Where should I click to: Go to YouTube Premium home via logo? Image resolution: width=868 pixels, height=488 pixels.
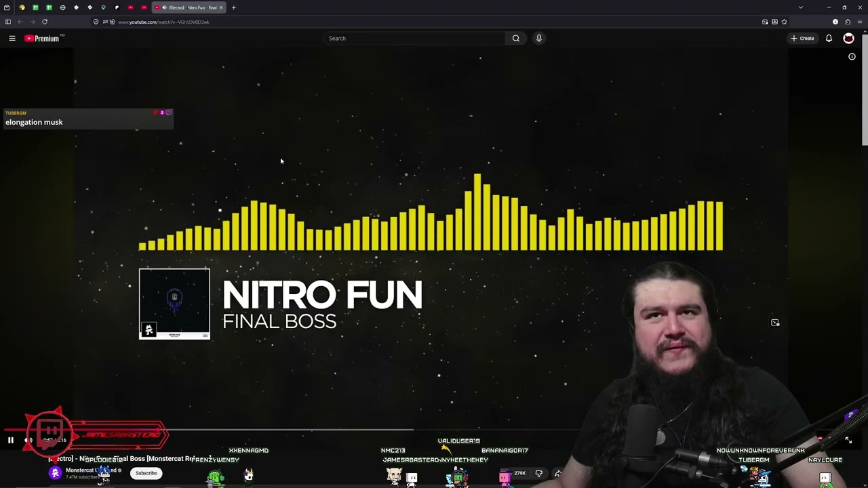pyautogui.click(x=42, y=39)
